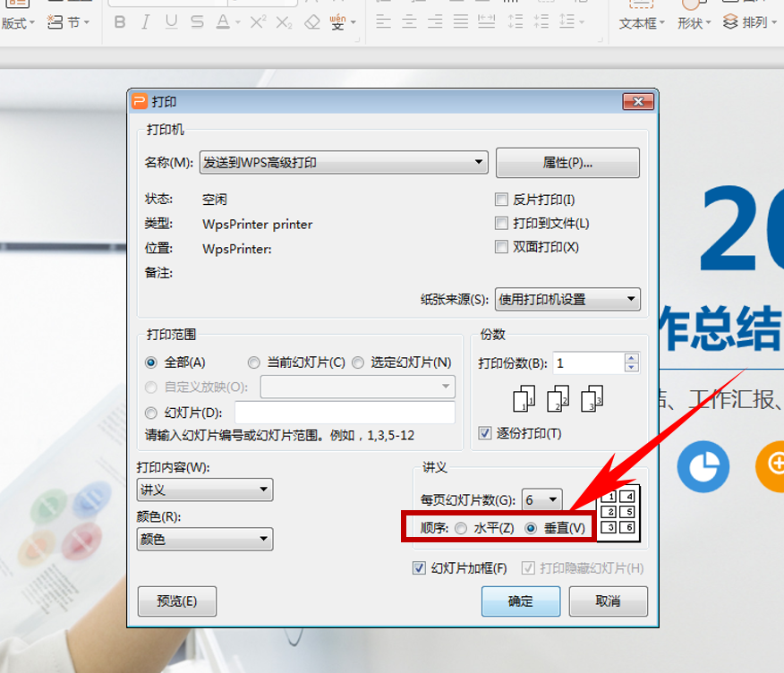This screenshot has width=784, height=673.
Task: Align text right
Action: (x=435, y=21)
